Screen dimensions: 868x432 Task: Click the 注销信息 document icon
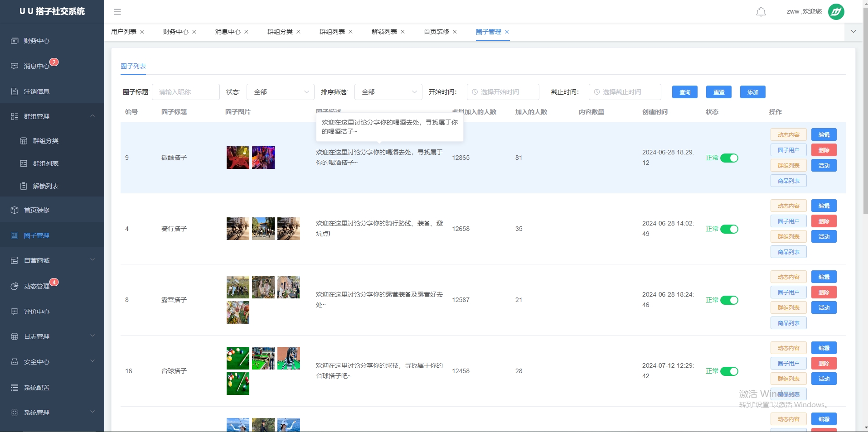coord(15,91)
